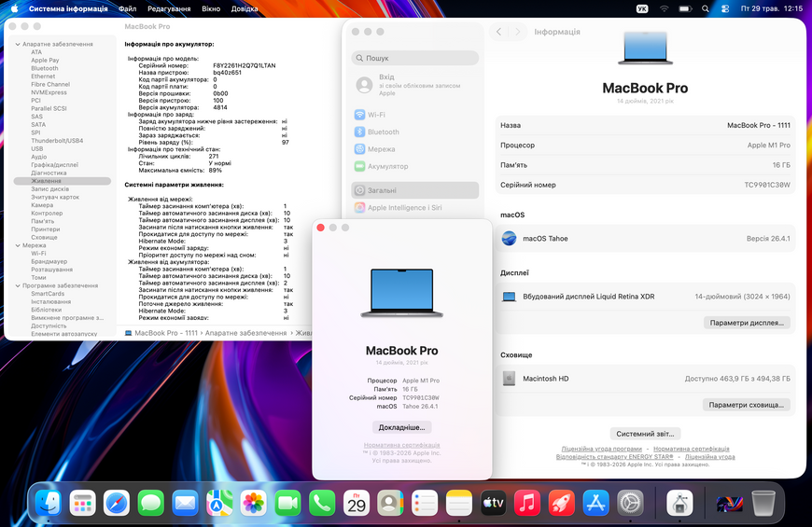Open Spotlight search in menu bar
This screenshot has height=527, width=812.
click(705, 8)
